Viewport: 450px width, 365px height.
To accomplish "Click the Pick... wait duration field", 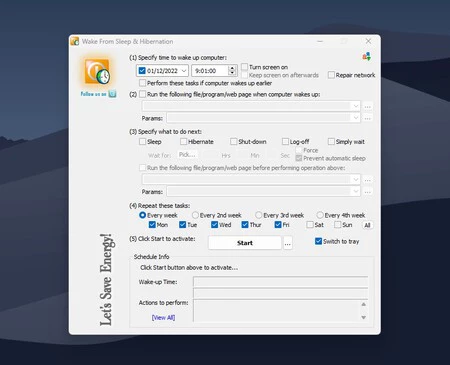I will coord(187,155).
